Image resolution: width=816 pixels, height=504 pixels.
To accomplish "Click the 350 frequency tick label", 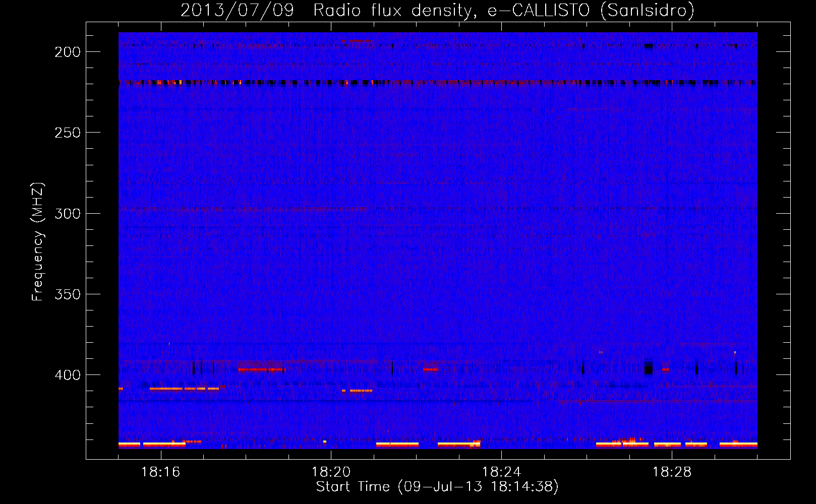I will click(x=68, y=294).
